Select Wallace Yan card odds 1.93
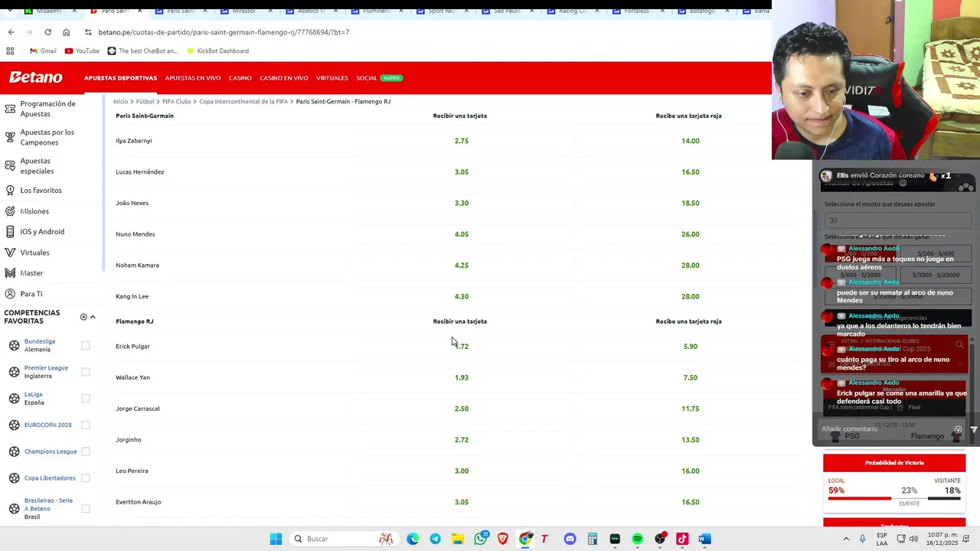 (x=461, y=377)
